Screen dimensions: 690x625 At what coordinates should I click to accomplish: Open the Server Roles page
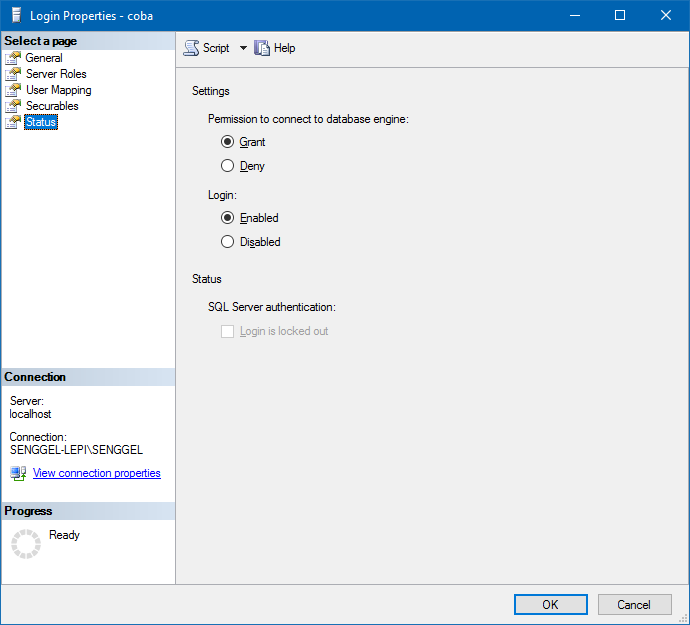(56, 74)
